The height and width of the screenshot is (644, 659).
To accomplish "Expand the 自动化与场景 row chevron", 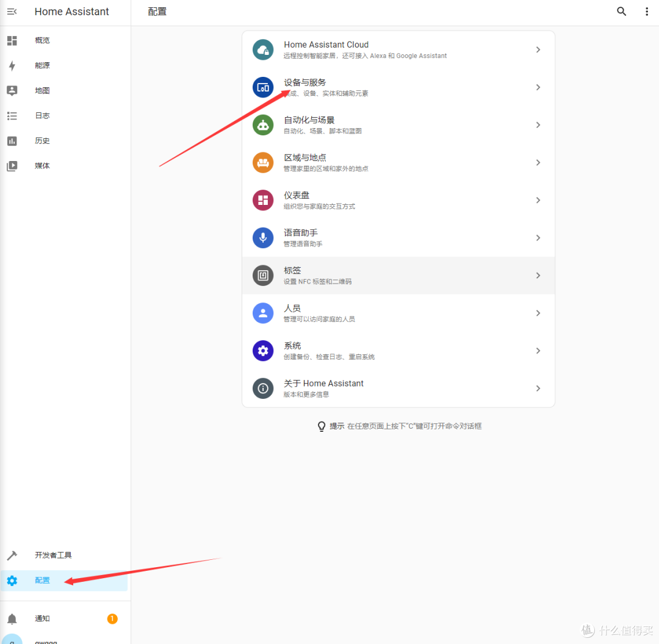I will pyautogui.click(x=538, y=125).
